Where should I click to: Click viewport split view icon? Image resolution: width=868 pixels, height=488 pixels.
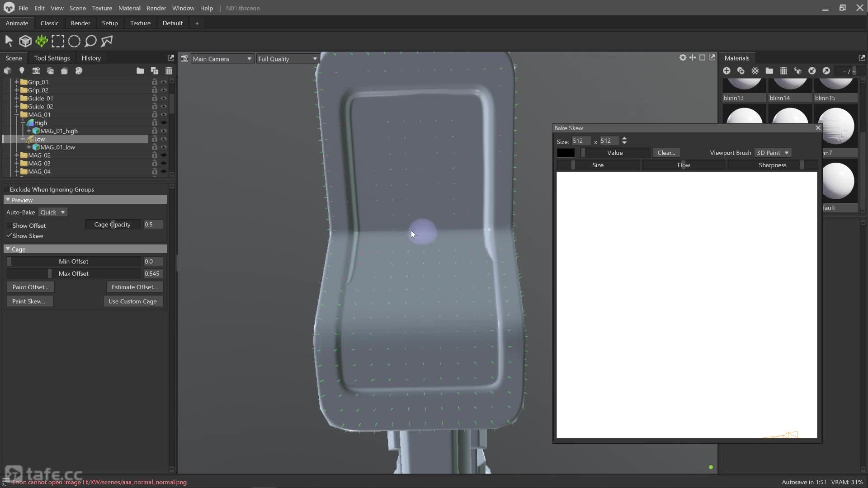(x=693, y=57)
